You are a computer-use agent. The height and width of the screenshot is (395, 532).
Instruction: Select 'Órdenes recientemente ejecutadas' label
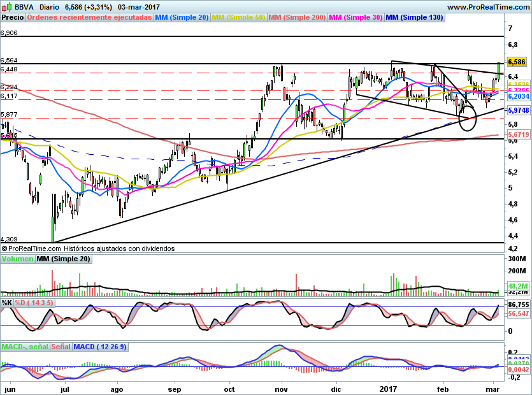(89, 18)
